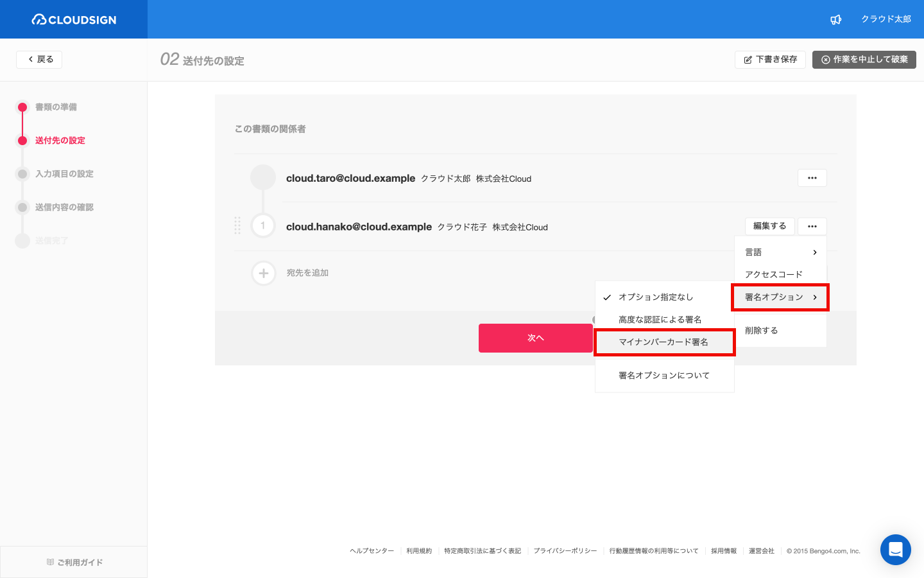The width and height of the screenshot is (924, 578).
Task: Open プライバシーポリシー footer link
Action: (x=565, y=551)
